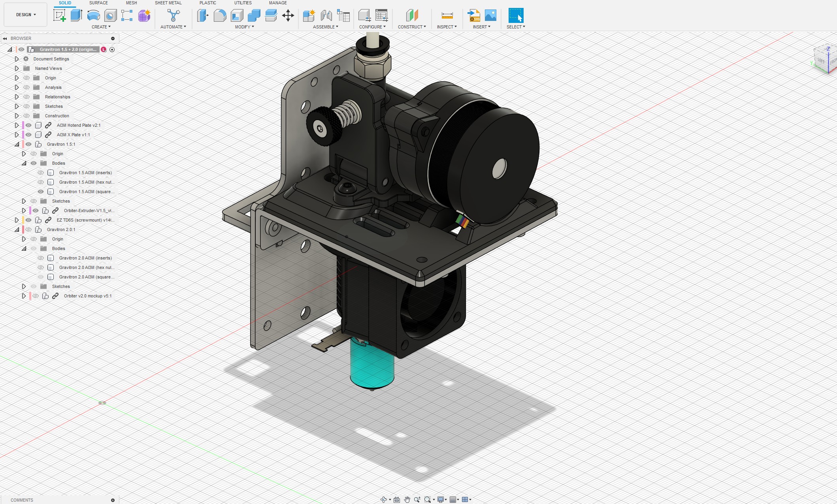Open the ASSEMBLE dropdown menu

pyautogui.click(x=326, y=27)
